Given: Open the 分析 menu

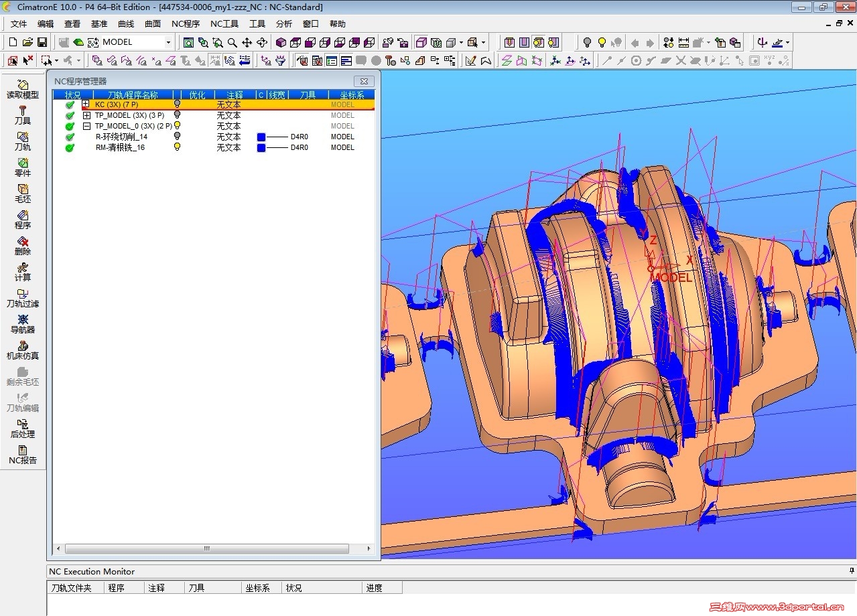Looking at the screenshot, I should point(284,24).
